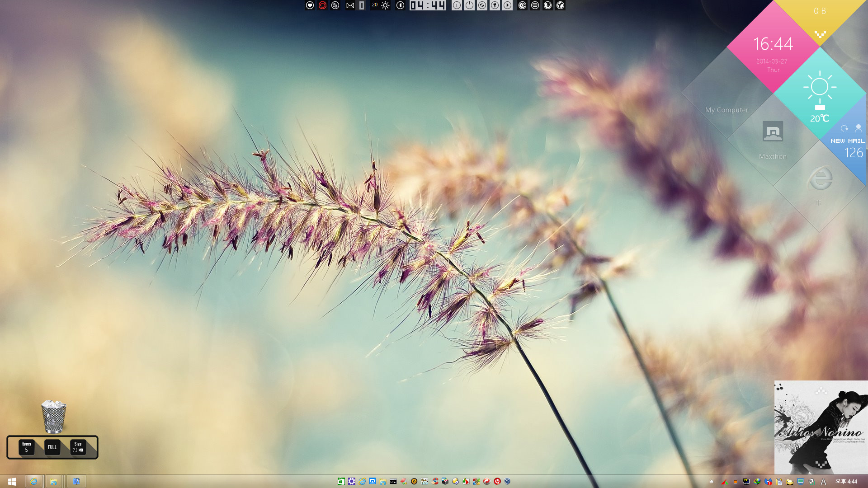The image size is (868, 488).
Task: Click the keyhole lock button in top bar
Action: pos(495,5)
